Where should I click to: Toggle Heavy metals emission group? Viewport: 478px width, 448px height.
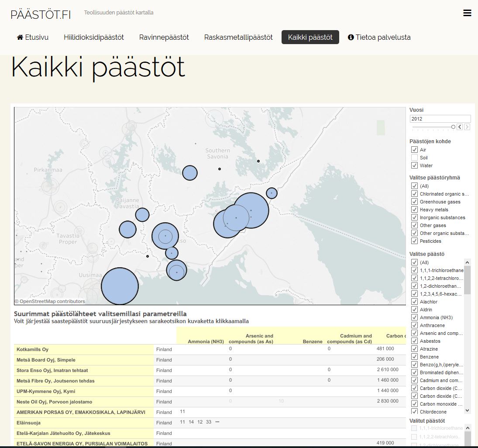pos(414,210)
